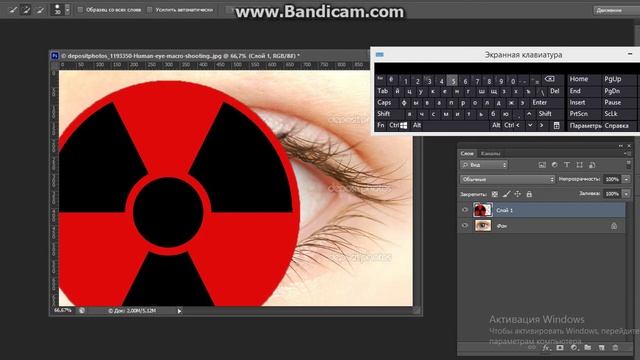Filter layers by shape layers icon
Image resolution: width=640 pixels, height=360 pixels.
(x=579, y=165)
